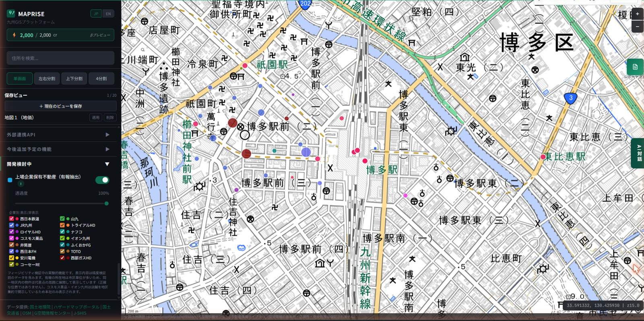Viewport: 644px width, 321px height.
Task: Open the AI対話 side tab
Action: [x=638, y=153]
